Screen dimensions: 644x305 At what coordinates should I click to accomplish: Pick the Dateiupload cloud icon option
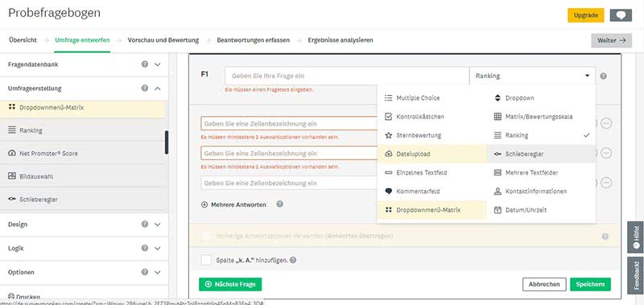388,154
